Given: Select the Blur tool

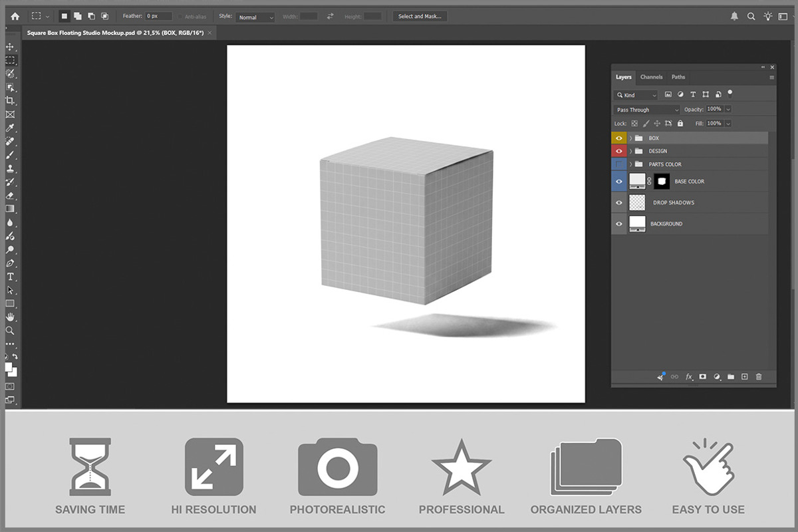Looking at the screenshot, I should (10, 223).
